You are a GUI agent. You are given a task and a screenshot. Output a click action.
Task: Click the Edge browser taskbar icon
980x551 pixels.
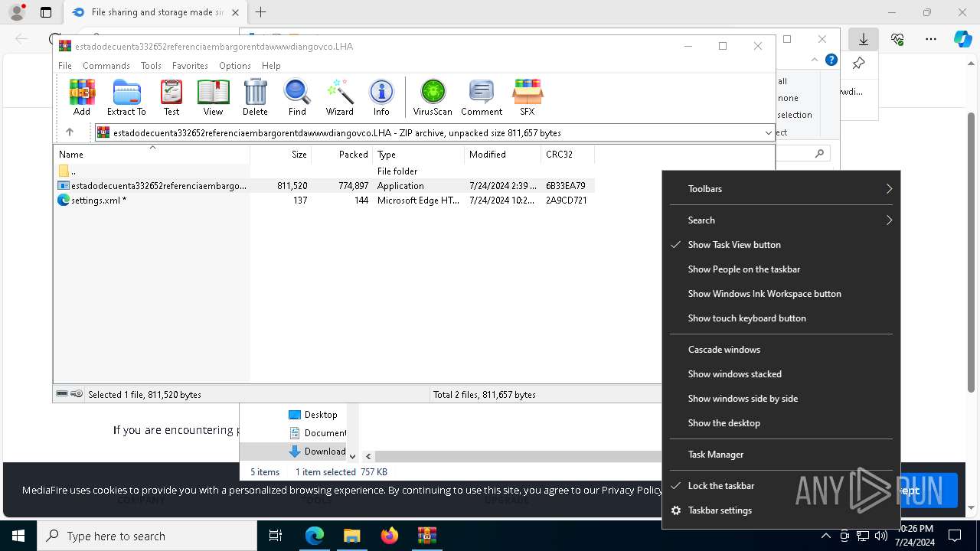(315, 536)
